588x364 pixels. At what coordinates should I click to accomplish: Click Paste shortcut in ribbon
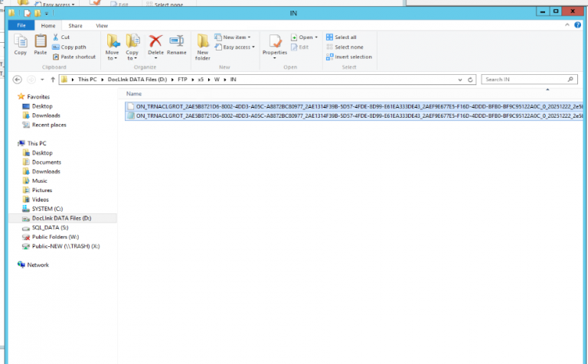tap(74, 57)
